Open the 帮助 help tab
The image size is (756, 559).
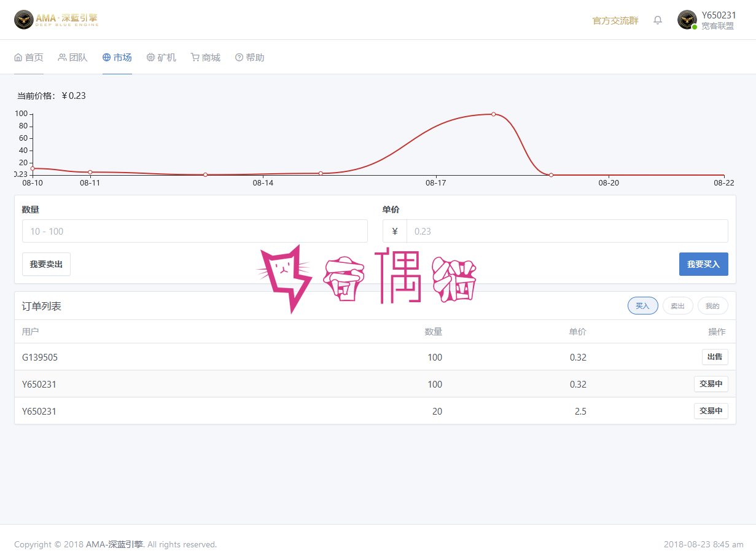pyautogui.click(x=250, y=57)
